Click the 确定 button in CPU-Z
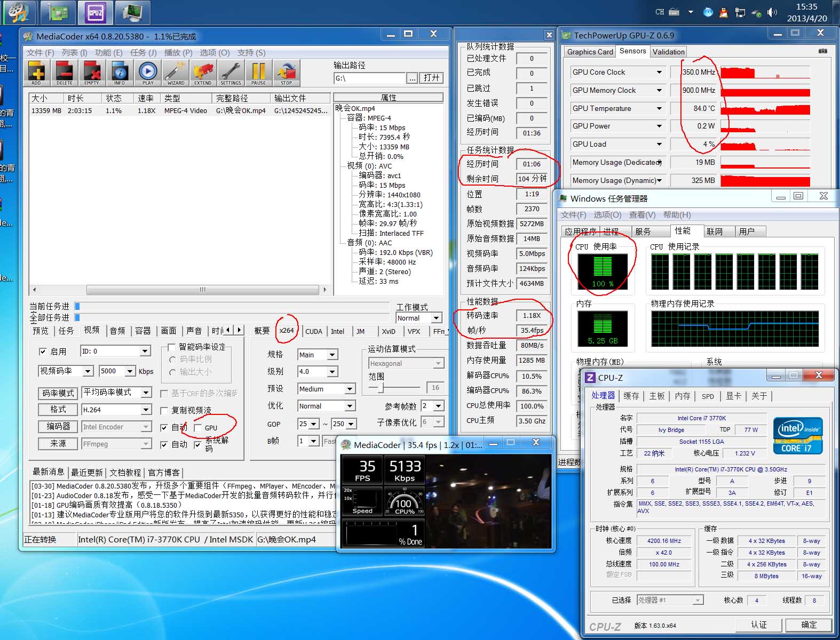The width and height of the screenshot is (840, 640). pyautogui.click(x=809, y=625)
